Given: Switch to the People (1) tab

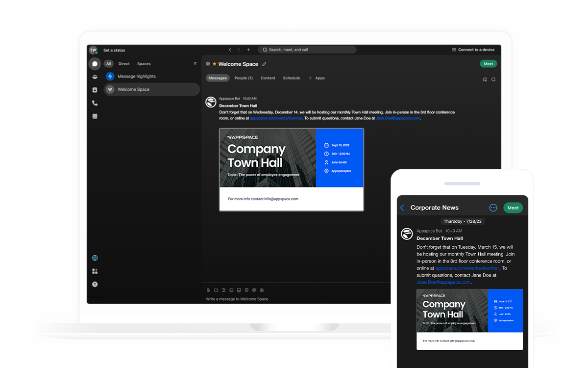Looking at the screenshot, I should [244, 78].
